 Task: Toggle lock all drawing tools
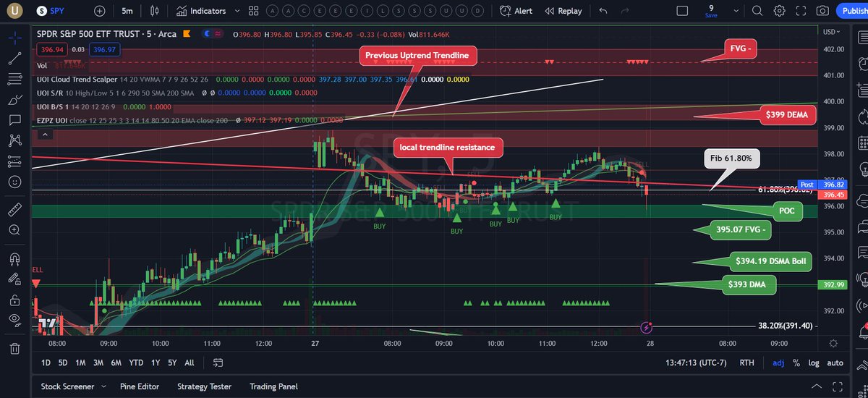click(x=14, y=300)
